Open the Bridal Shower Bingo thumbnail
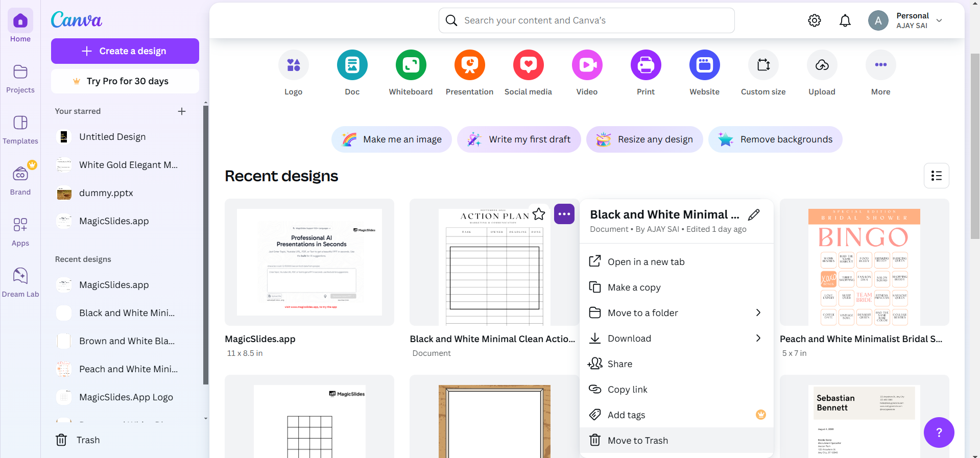Image resolution: width=980 pixels, height=458 pixels. click(865, 262)
